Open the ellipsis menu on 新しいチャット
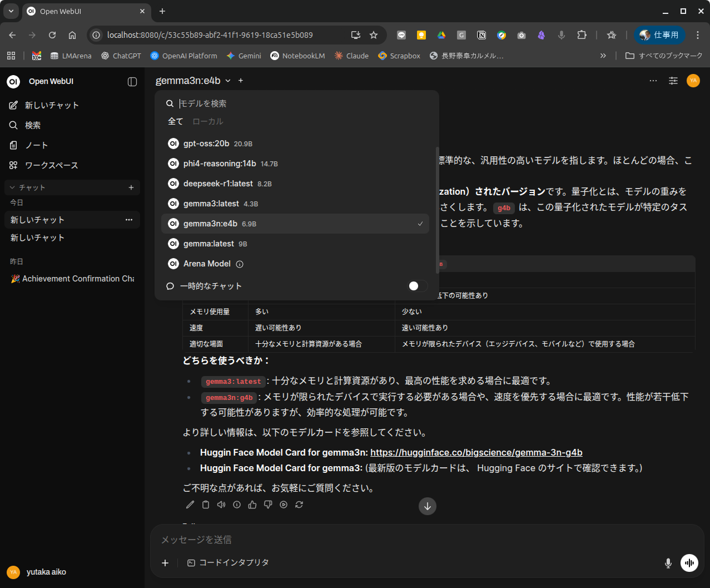Screen dimensions: 710x588 tap(128, 220)
